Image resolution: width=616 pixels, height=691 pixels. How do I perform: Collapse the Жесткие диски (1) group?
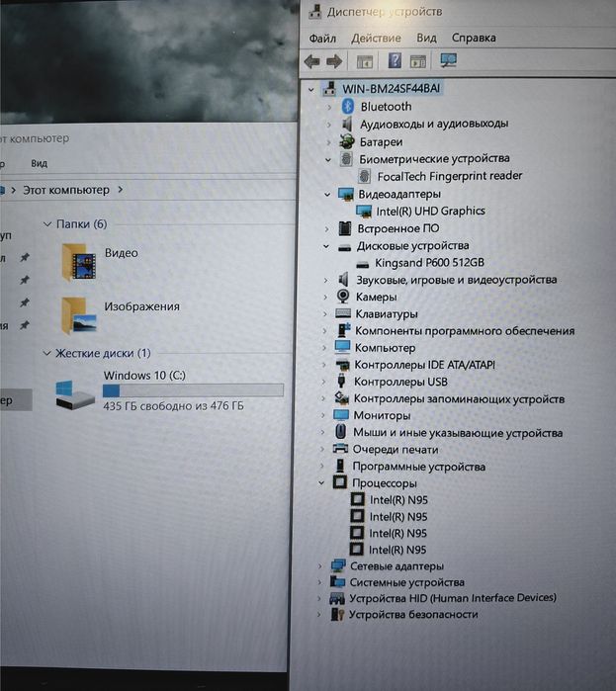point(46,354)
